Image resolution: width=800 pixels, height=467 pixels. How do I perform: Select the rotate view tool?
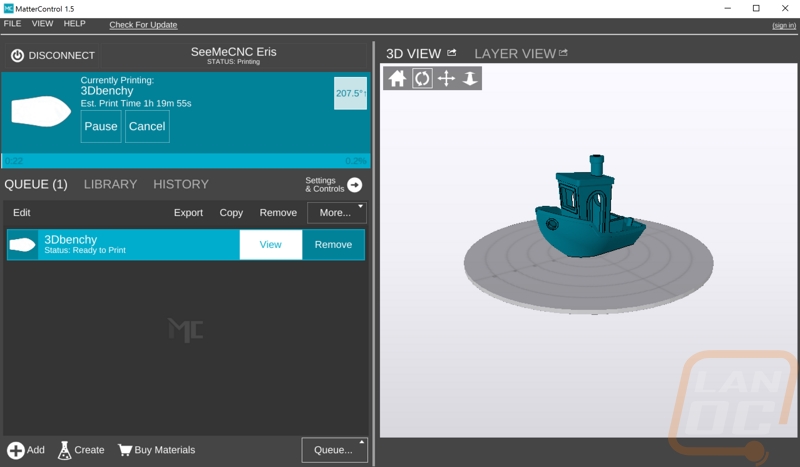coord(422,79)
